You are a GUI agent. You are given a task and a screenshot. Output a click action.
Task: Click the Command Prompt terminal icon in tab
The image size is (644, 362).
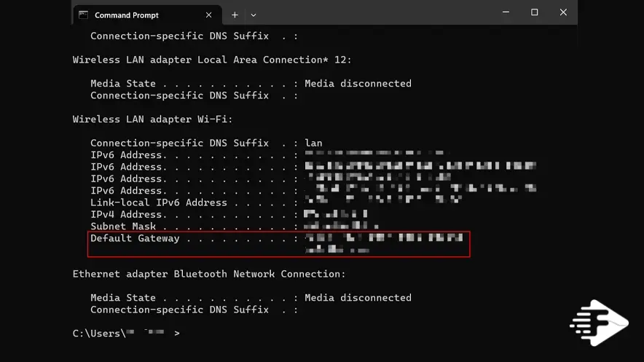tap(83, 15)
